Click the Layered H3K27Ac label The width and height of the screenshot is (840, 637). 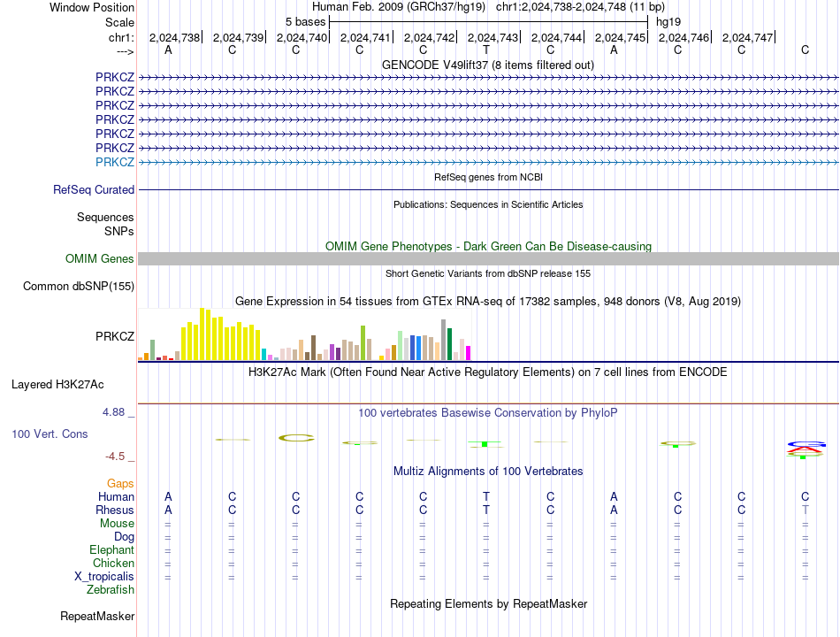(57, 385)
